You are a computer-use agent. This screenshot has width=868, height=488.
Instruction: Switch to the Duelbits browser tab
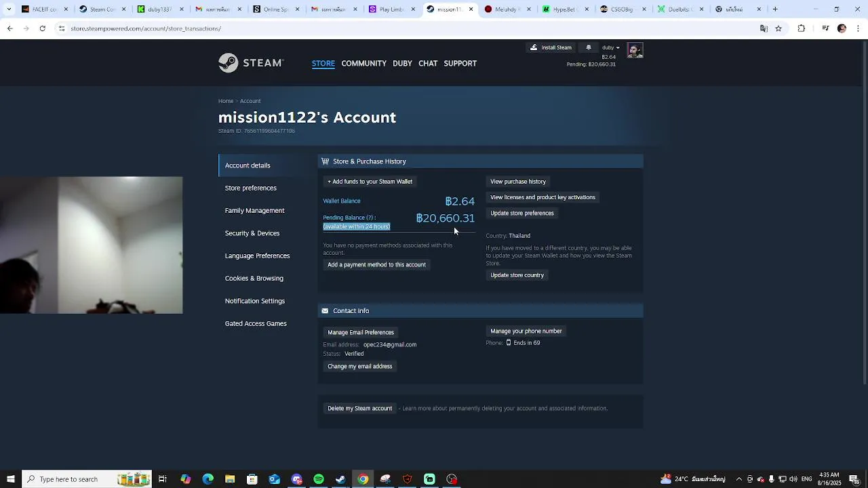682,9
